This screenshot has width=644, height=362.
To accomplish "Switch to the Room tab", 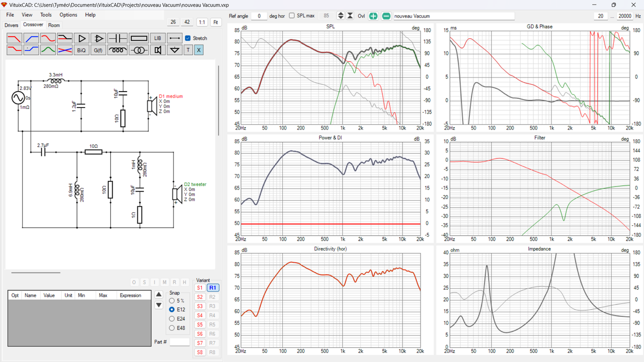I will click(54, 25).
